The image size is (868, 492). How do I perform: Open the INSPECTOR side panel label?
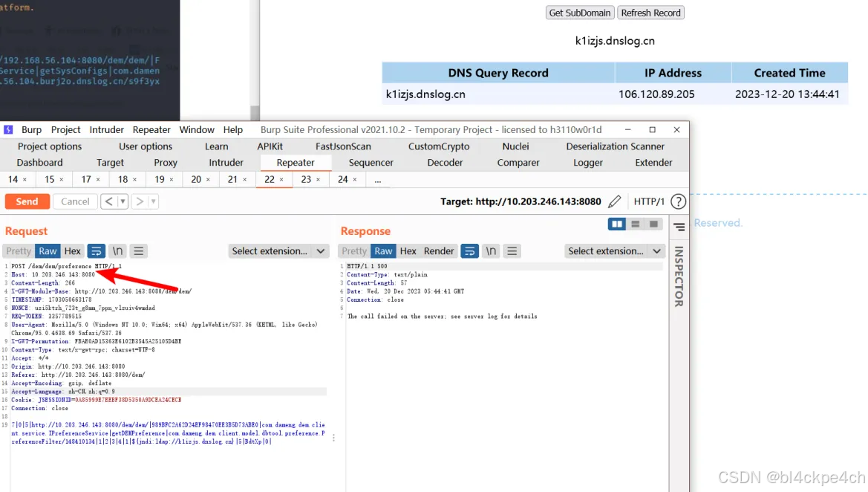pyautogui.click(x=679, y=276)
